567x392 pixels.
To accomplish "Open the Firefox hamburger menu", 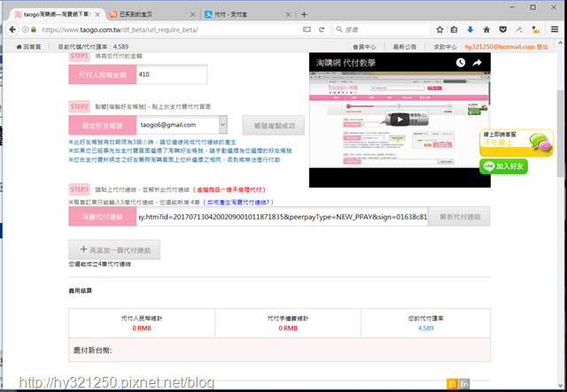I will [555, 29].
